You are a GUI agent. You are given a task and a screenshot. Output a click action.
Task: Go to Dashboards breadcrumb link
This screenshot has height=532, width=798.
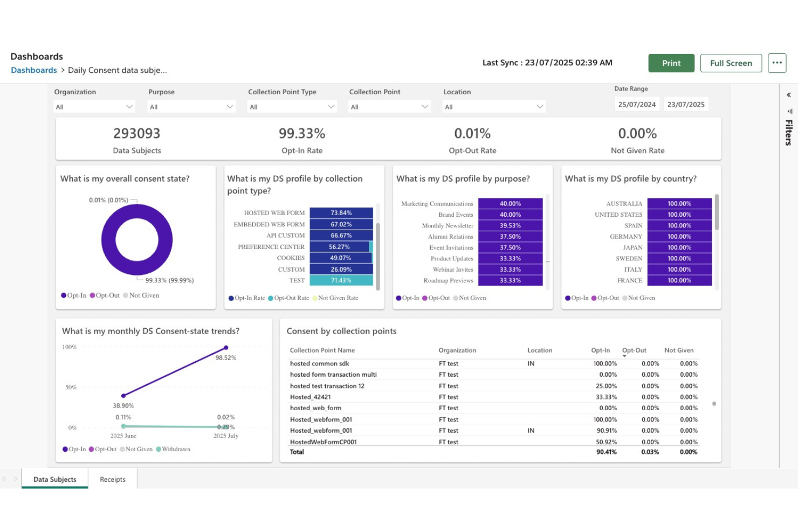pos(34,70)
